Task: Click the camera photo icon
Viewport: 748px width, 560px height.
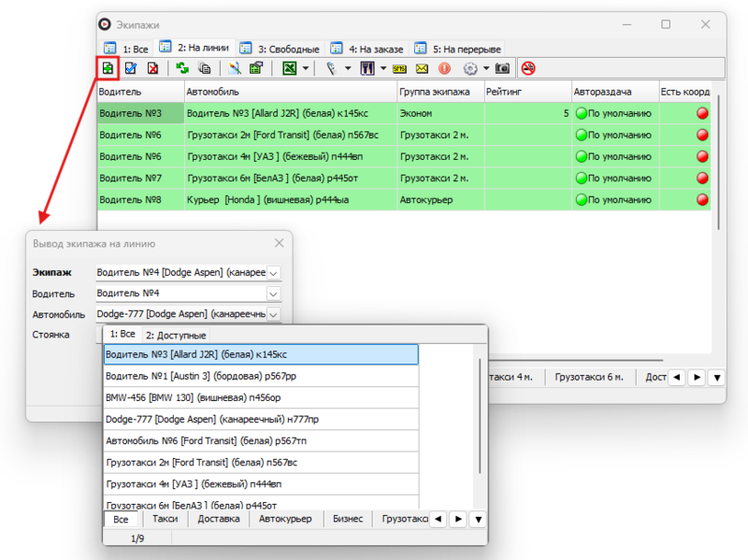Action: click(x=502, y=68)
